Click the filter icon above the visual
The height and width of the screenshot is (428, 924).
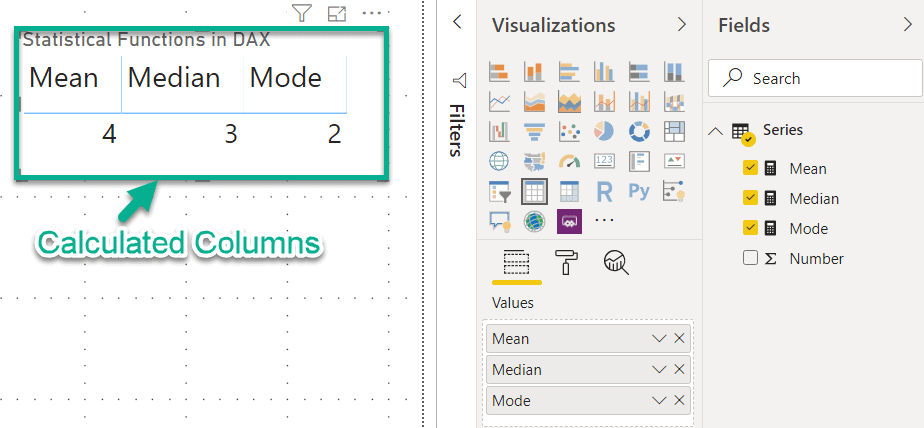[x=302, y=13]
